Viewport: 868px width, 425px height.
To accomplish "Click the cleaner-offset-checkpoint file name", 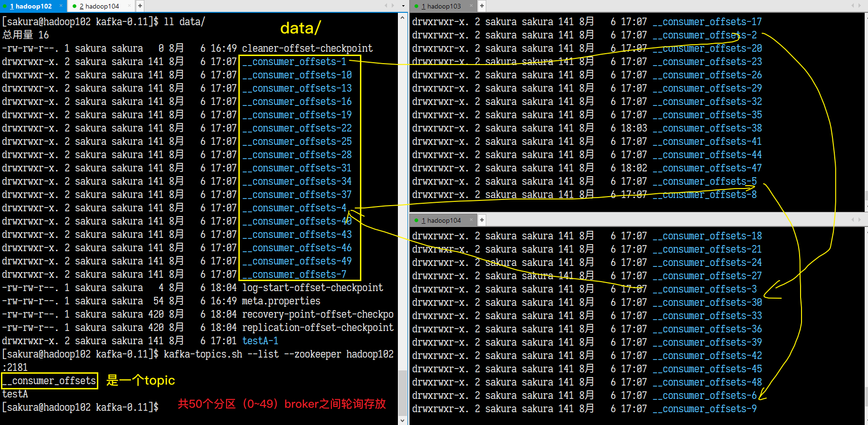I will tap(307, 48).
